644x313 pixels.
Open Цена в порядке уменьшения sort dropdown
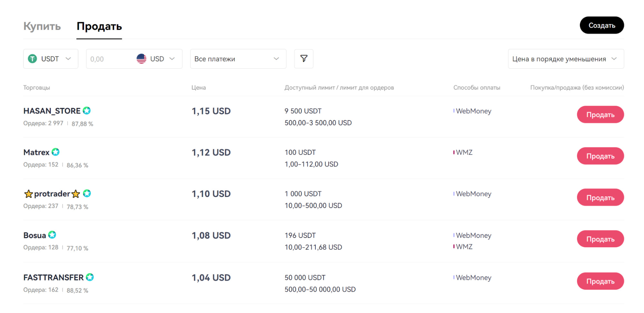pos(566,59)
